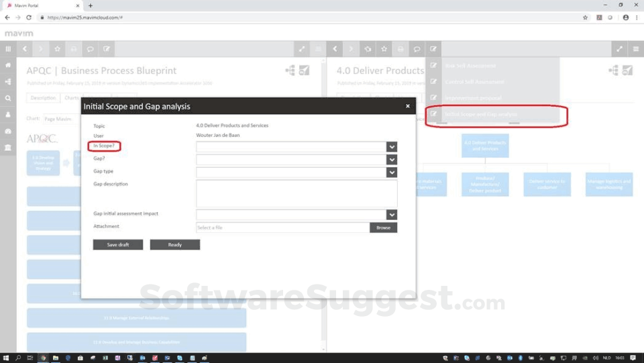Screen dimensions: 644x363
Task: Select Improvement proposal menu entry
Action: 473,98
